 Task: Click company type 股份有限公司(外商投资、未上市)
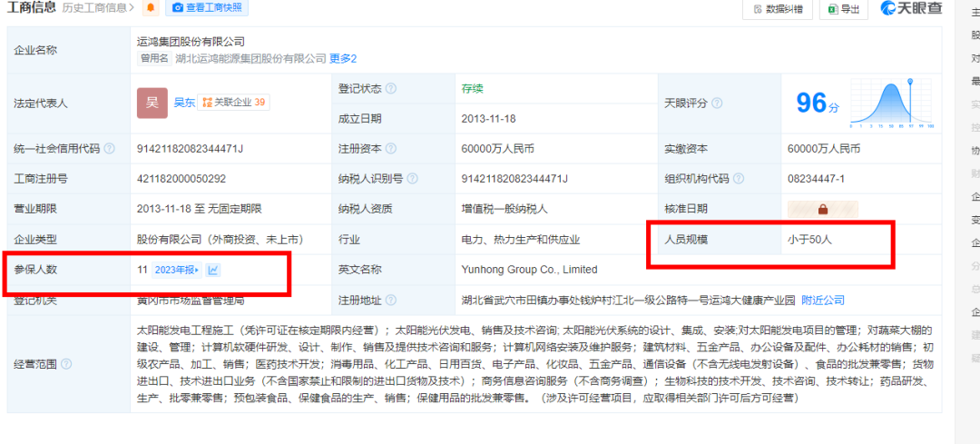point(220,240)
